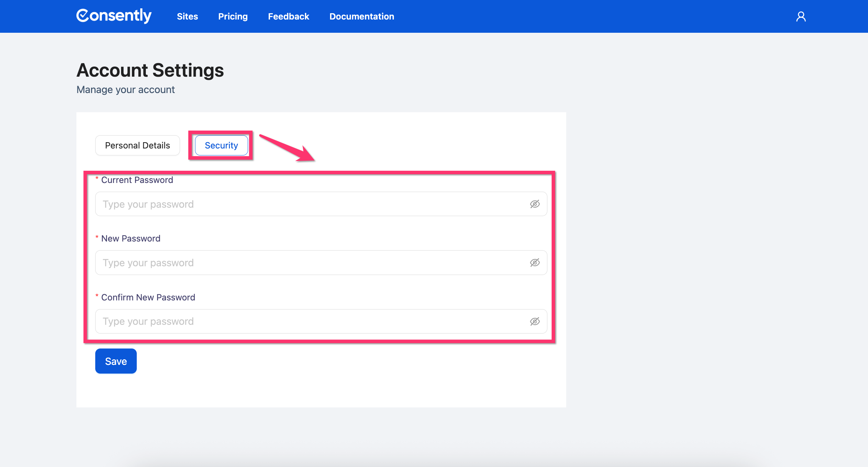Navigate to the Feedback page
868x467 pixels.
289,16
